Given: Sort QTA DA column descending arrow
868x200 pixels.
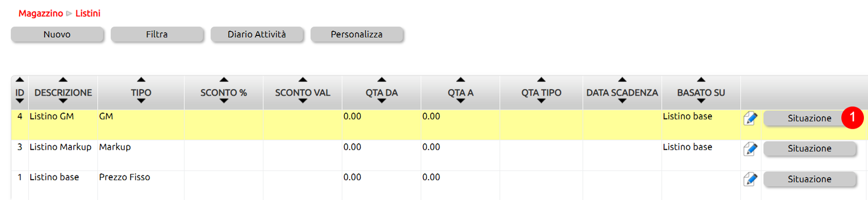Looking at the screenshot, I should pos(382,101).
